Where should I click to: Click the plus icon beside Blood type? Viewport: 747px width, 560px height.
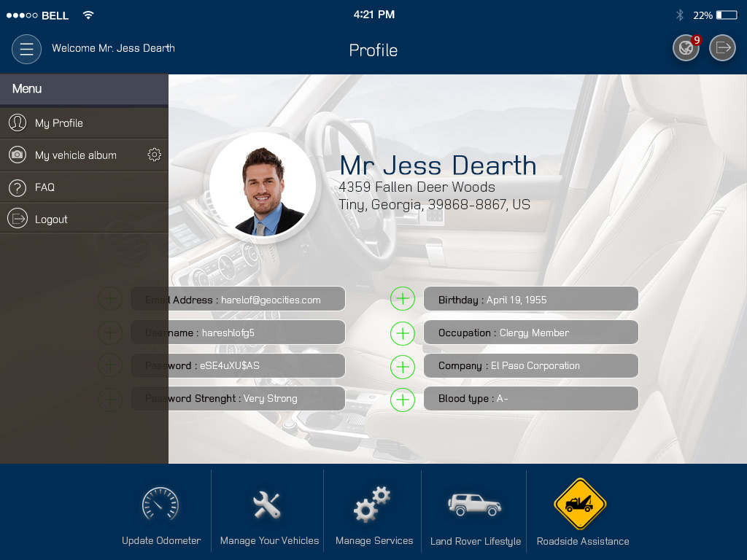point(403,400)
